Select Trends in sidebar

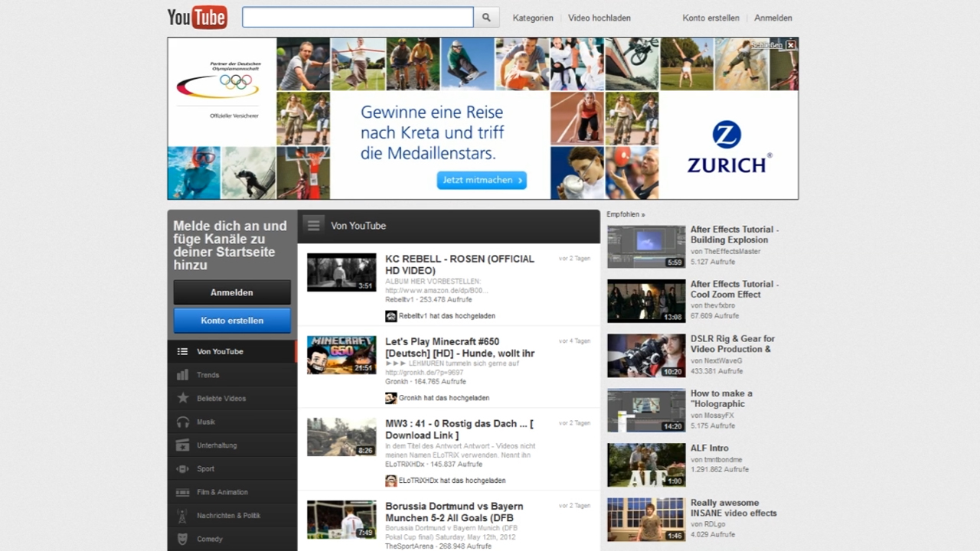(x=207, y=375)
